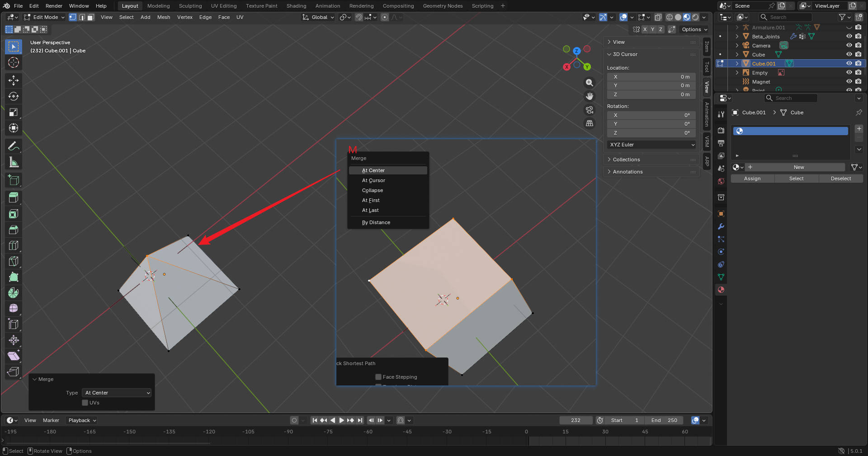This screenshot has width=868, height=456.
Task: Open the Options dropdown in viewport header
Action: click(x=694, y=29)
